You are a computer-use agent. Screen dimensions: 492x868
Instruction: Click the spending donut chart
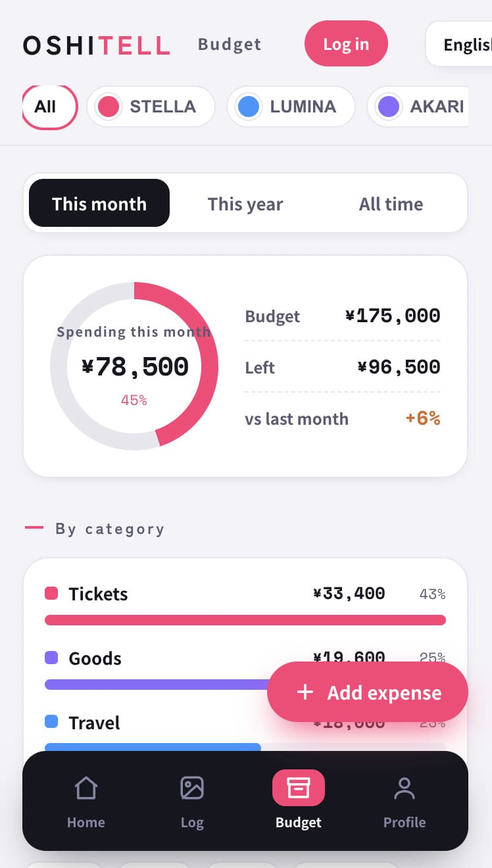[x=134, y=366]
